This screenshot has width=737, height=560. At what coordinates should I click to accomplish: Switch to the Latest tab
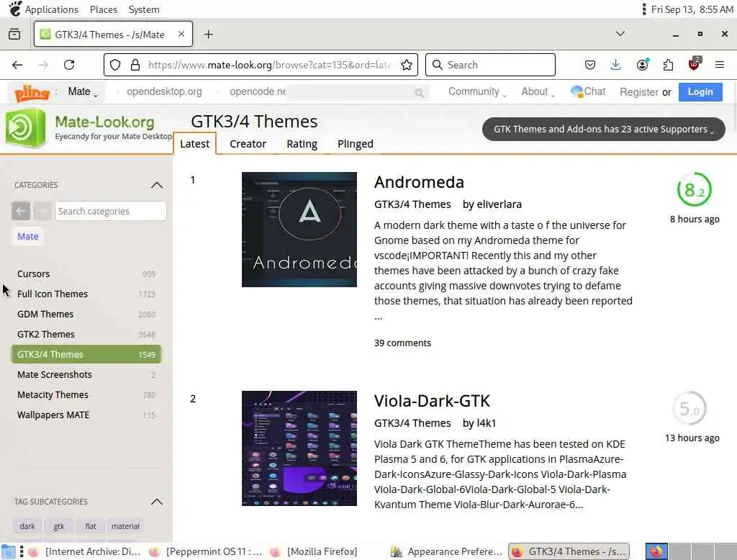coord(194,144)
